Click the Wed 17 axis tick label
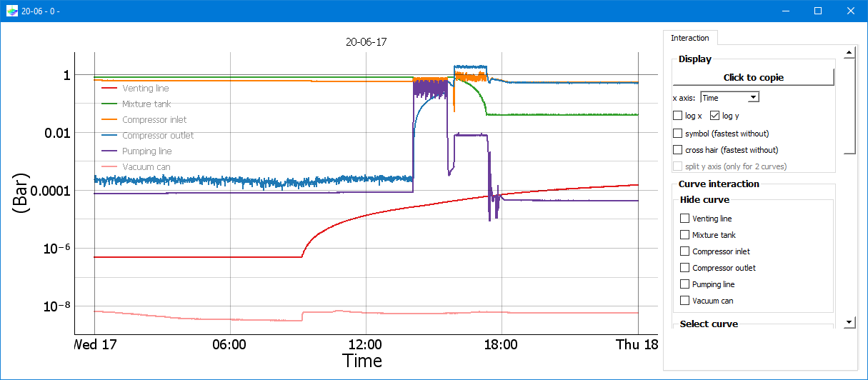 click(x=95, y=344)
